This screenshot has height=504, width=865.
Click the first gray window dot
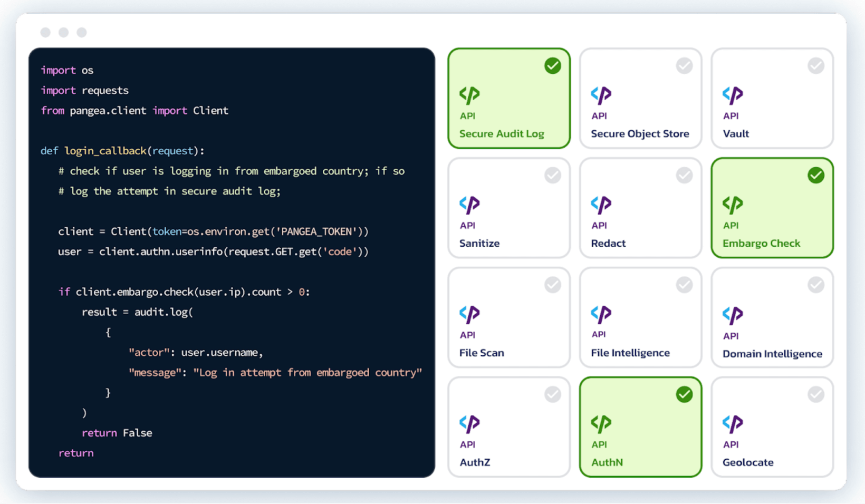click(45, 32)
